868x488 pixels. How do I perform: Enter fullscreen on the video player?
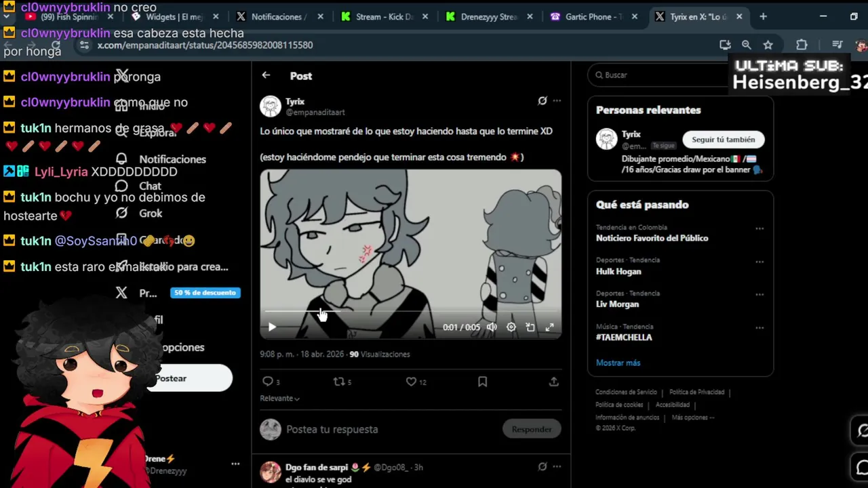coord(550,327)
